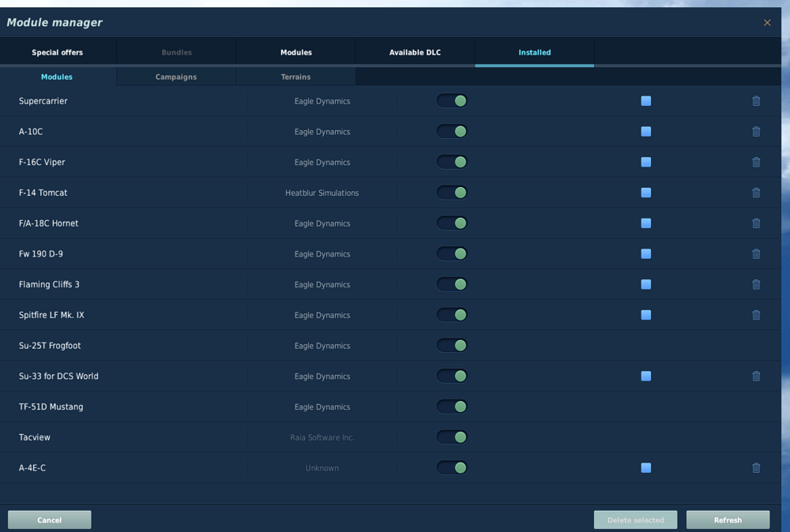Select F-14 Tomcat checkbox
This screenshot has height=532, width=790.
[646, 193]
